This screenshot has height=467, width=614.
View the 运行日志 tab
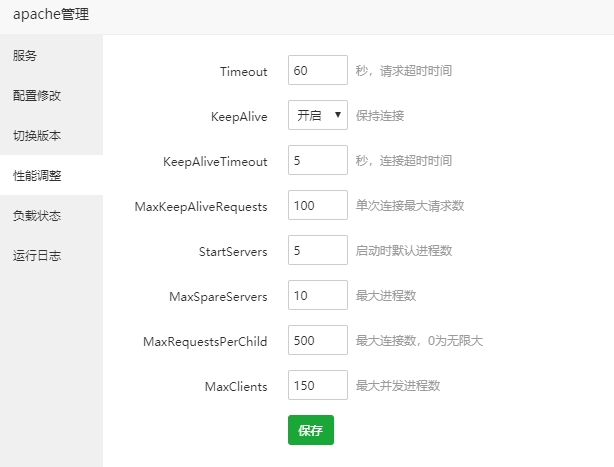point(51,255)
